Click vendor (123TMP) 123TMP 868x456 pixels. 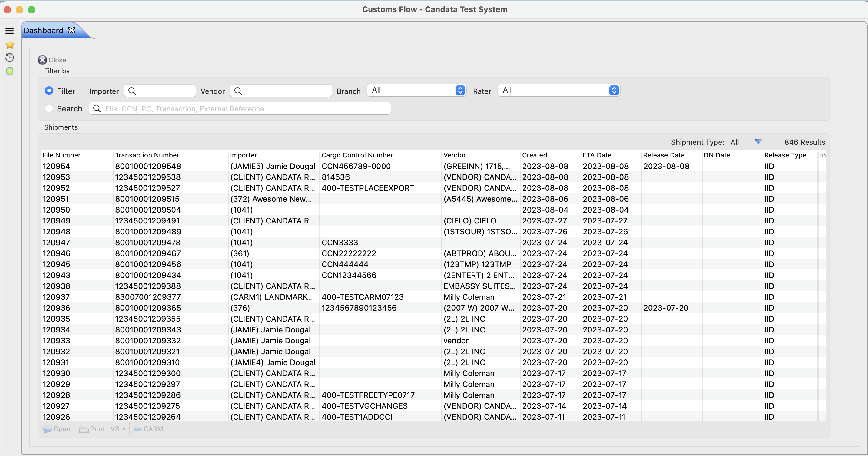pos(477,264)
